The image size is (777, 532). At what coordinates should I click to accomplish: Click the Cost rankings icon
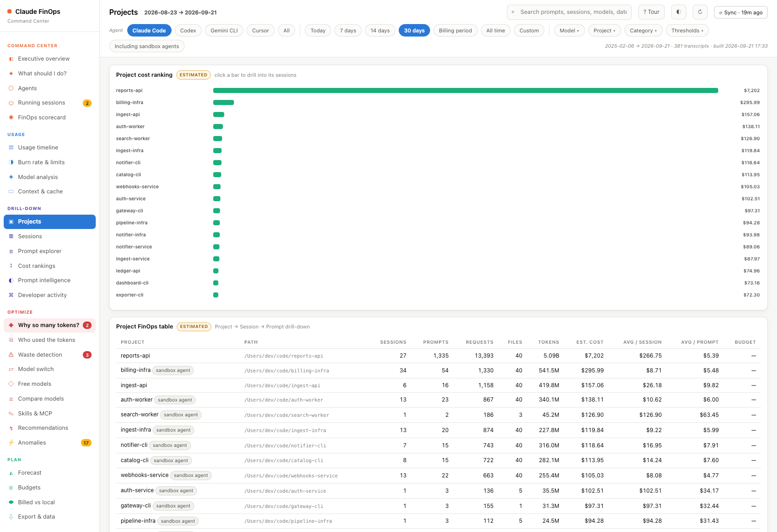coord(11,266)
